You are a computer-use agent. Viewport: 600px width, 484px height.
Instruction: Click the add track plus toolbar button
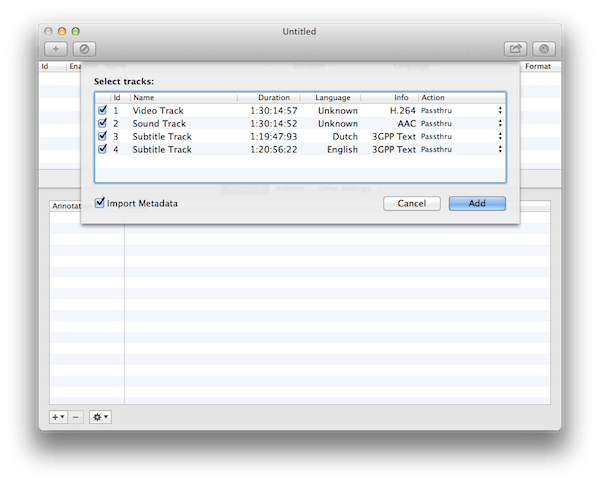pyautogui.click(x=56, y=49)
